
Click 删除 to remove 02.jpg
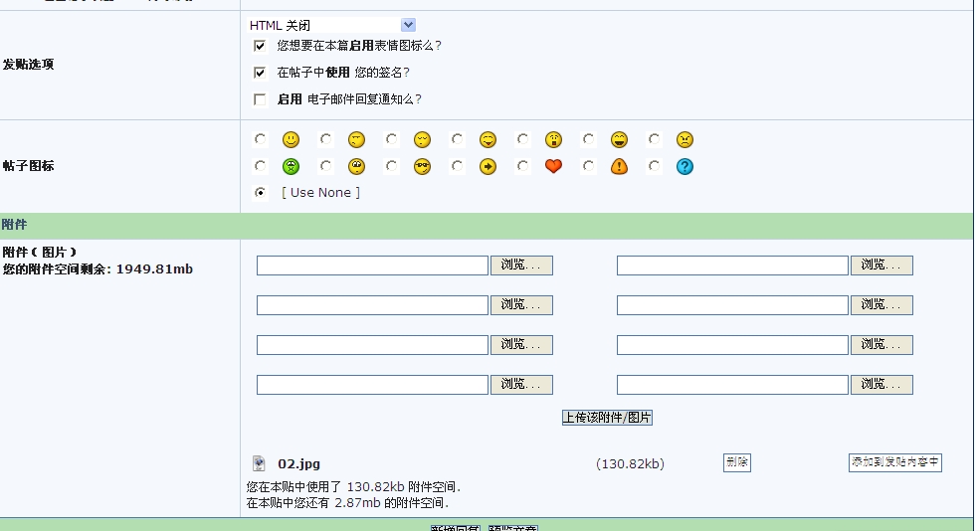pos(736,462)
